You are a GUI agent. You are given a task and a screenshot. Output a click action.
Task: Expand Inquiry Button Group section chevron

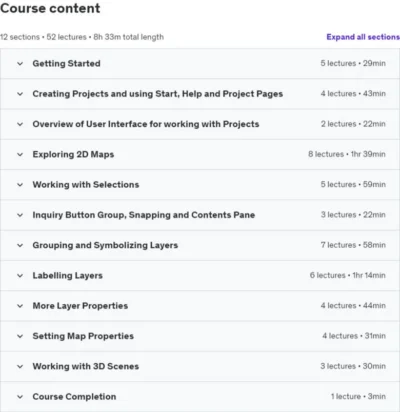pyautogui.click(x=20, y=215)
